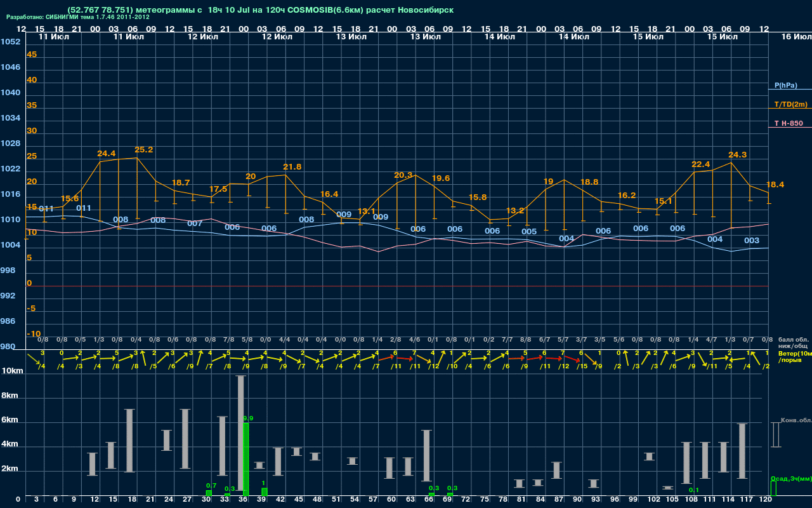Click the 'Ветер(10м) /порыв' wind legend
Image resolution: width=812 pixels, height=508 pixels.
click(794, 356)
